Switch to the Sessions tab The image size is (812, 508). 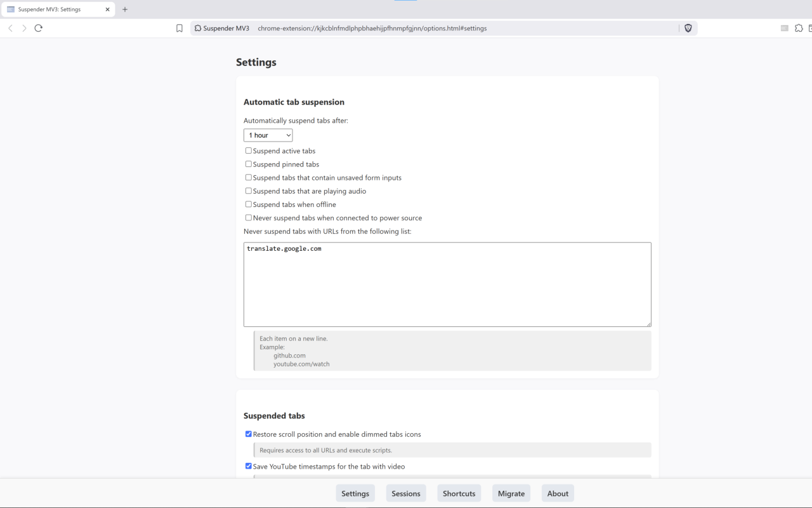click(x=406, y=493)
